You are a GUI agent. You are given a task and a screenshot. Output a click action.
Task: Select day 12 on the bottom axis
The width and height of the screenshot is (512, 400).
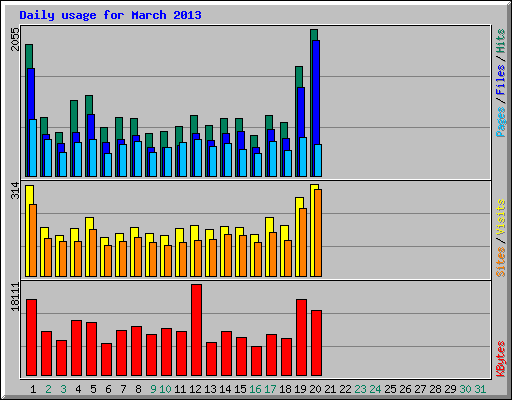point(195,389)
